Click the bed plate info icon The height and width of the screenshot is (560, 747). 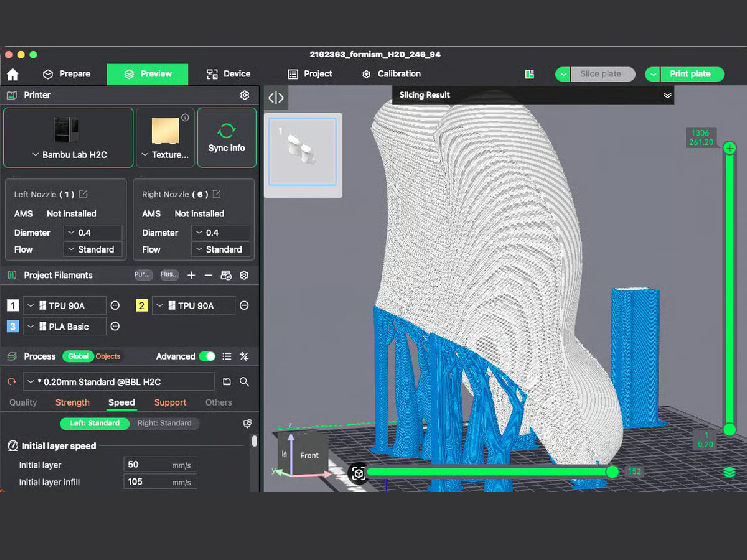click(185, 118)
